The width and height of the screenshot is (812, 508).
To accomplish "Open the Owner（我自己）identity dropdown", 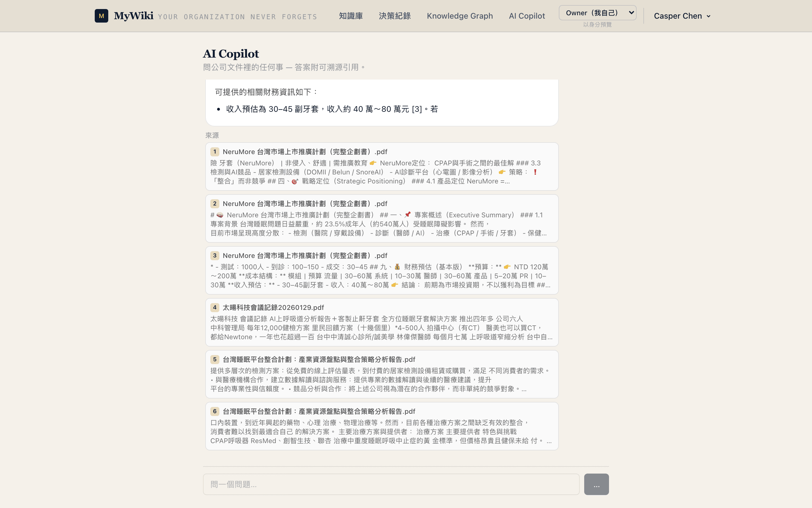I will point(597,13).
